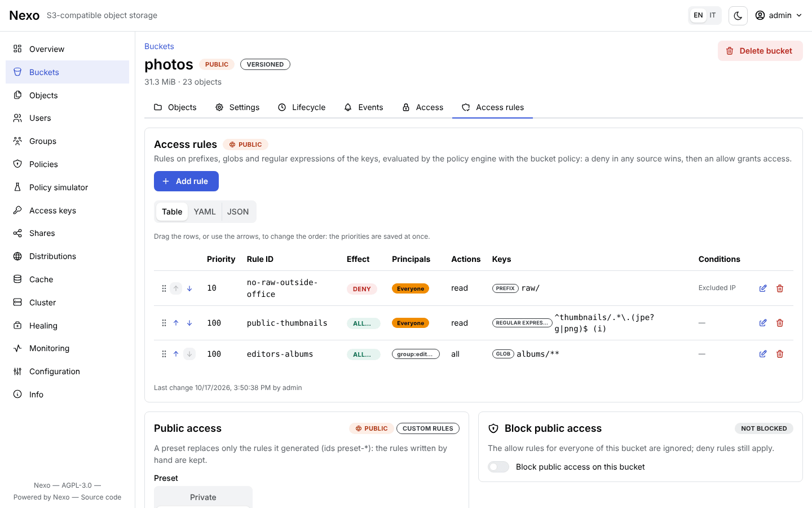This screenshot has width=812, height=508.
Task: Click the Excluded IP condition text
Action: point(717,288)
